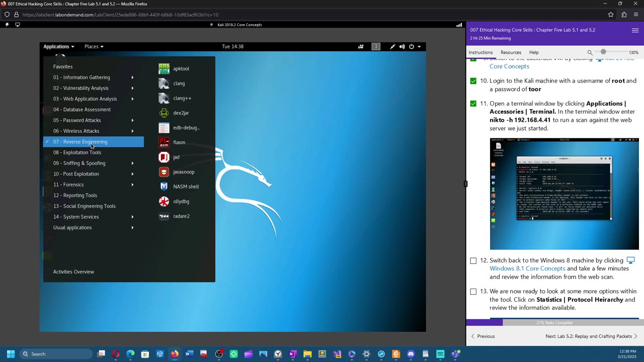The image size is (644, 362).
Task: Expand 01 - Information Gathering submenu
Action: click(94, 77)
